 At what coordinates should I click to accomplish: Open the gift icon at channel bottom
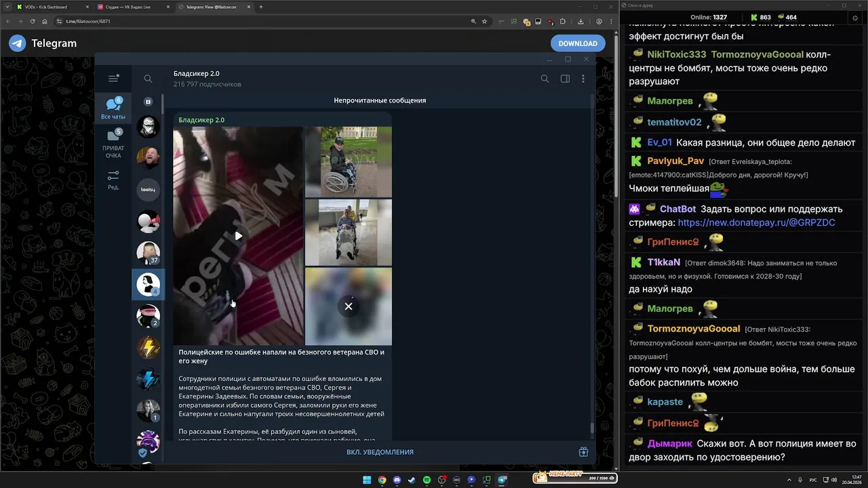pos(583,452)
